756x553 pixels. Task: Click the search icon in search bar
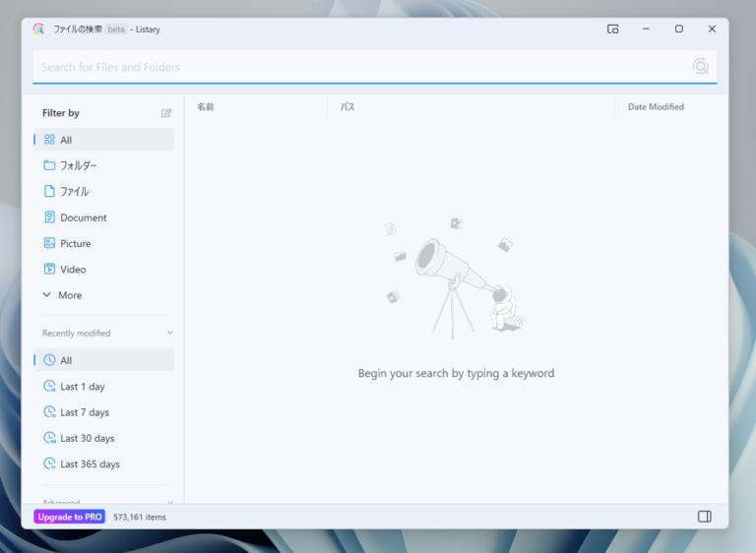tap(700, 67)
